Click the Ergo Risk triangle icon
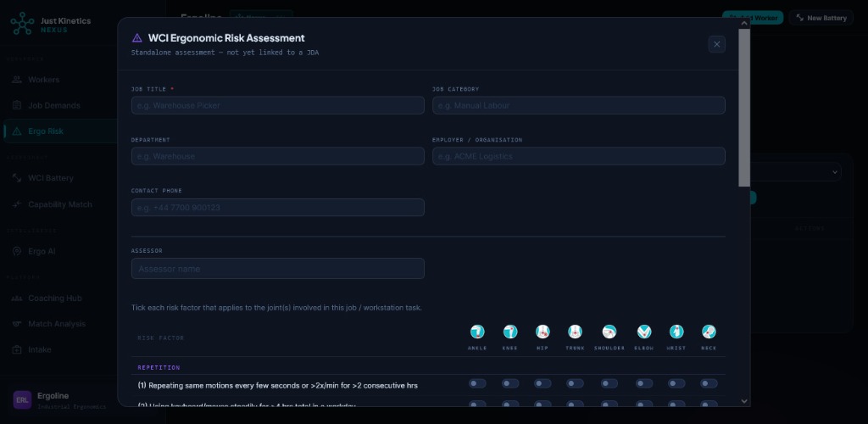This screenshot has height=424, width=868. click(x=17, y=131)
